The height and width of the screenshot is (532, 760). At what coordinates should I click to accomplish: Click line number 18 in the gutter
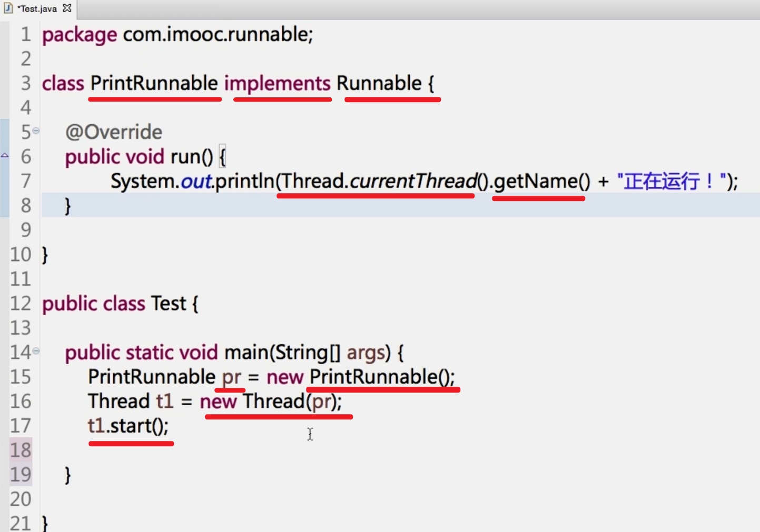(x=21, y=450)
